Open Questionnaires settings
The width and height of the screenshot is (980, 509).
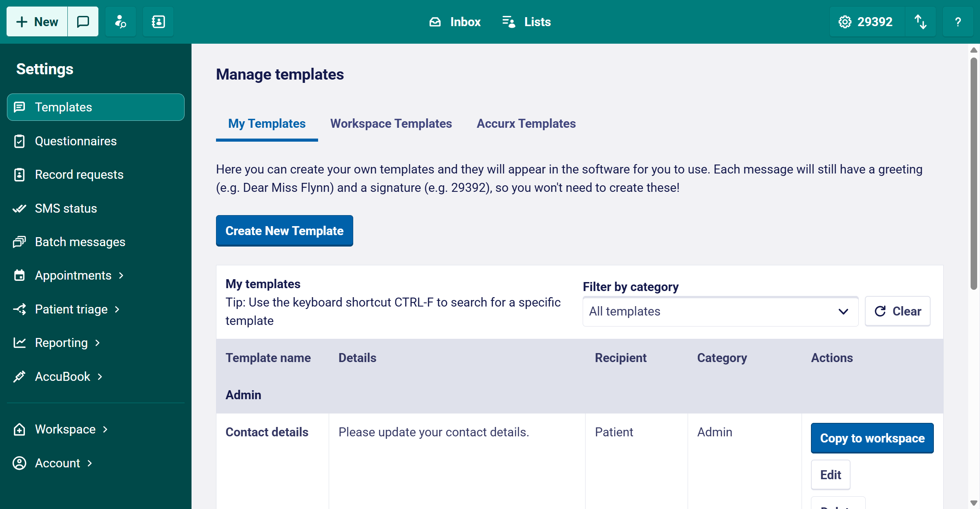96,141
